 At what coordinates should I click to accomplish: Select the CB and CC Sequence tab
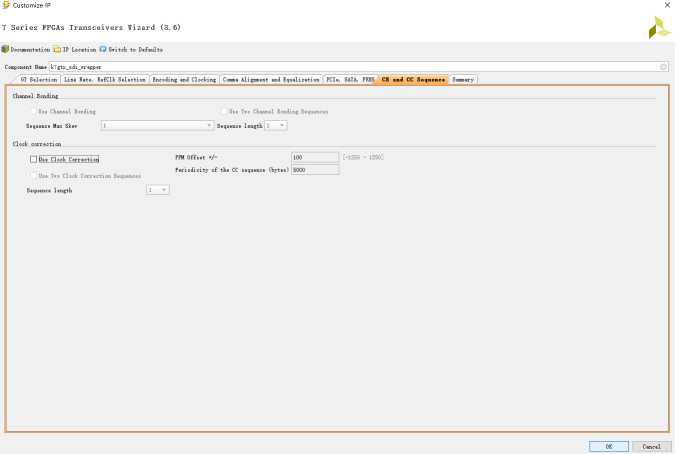(413, 80)
